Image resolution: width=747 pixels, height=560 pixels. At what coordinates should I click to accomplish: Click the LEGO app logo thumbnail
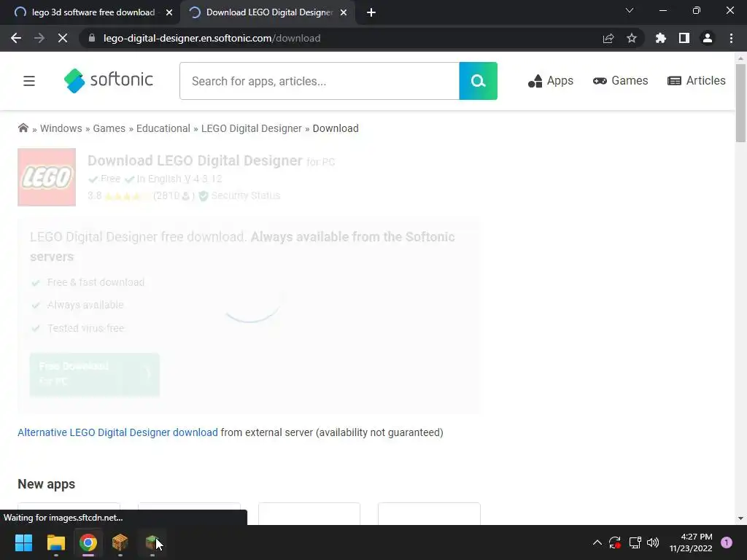coord(47,177)
